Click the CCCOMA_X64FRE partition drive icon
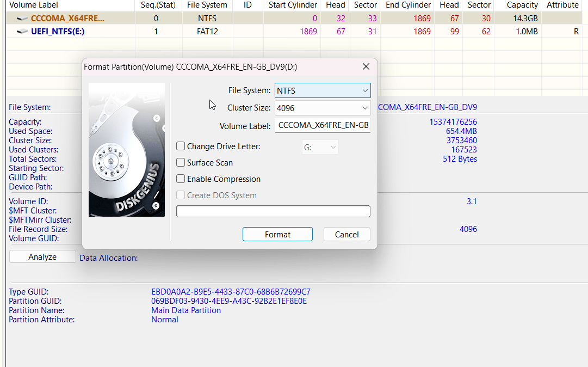588x367 pixels. pyautogui.click(x=22, y=19)
